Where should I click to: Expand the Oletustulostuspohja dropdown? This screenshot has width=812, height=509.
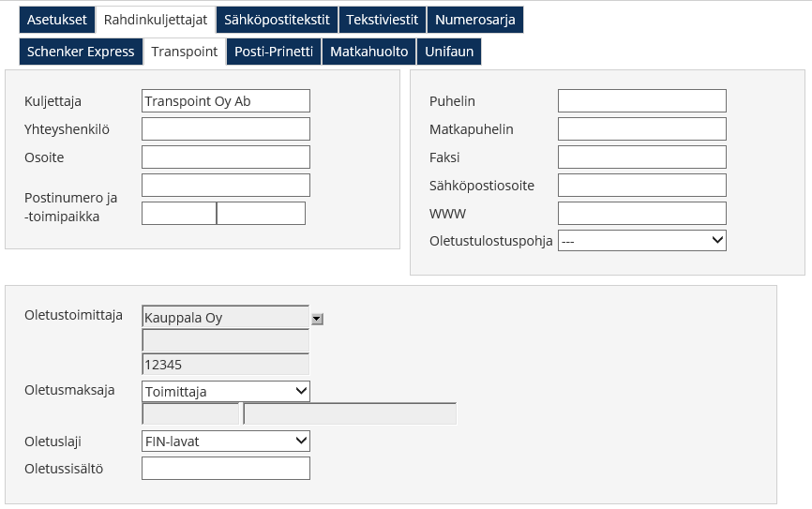pyautogui.click(x=641, y=241)
